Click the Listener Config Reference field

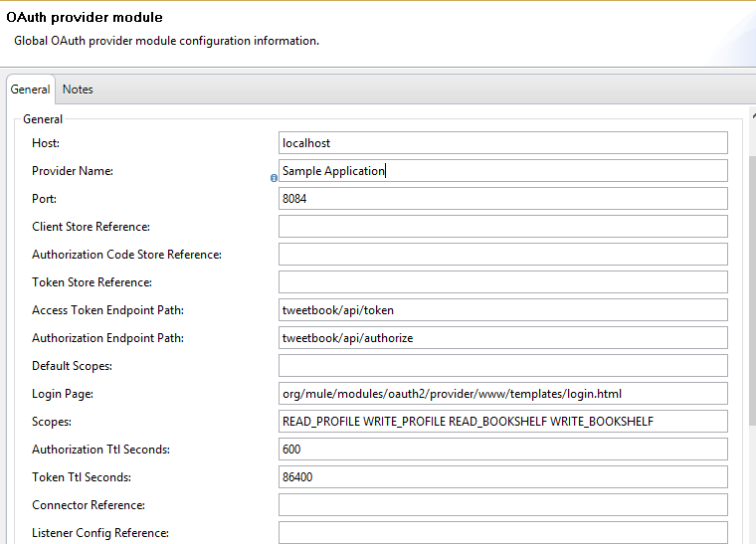(x=503, y=533)
